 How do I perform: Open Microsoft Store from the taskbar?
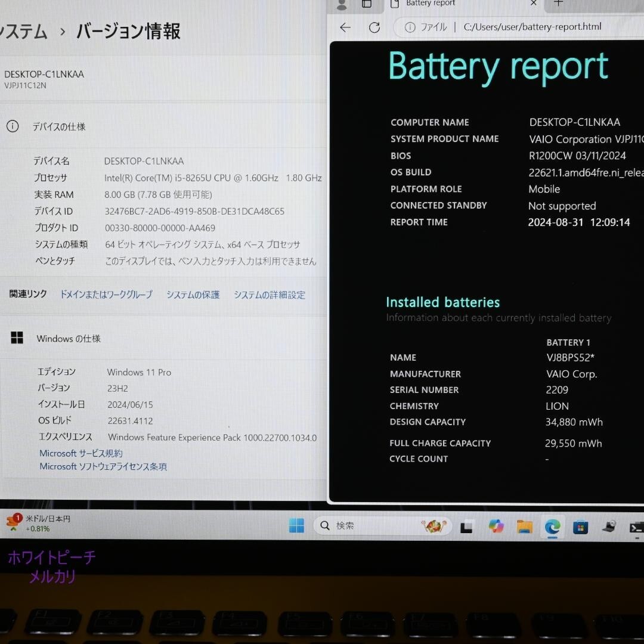point(580,527)
